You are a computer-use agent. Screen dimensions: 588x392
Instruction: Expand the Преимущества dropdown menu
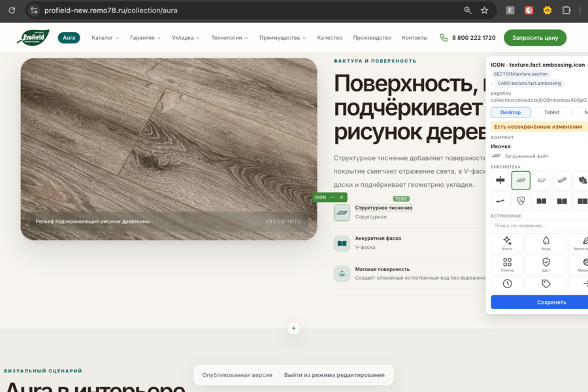coord(282,37)
